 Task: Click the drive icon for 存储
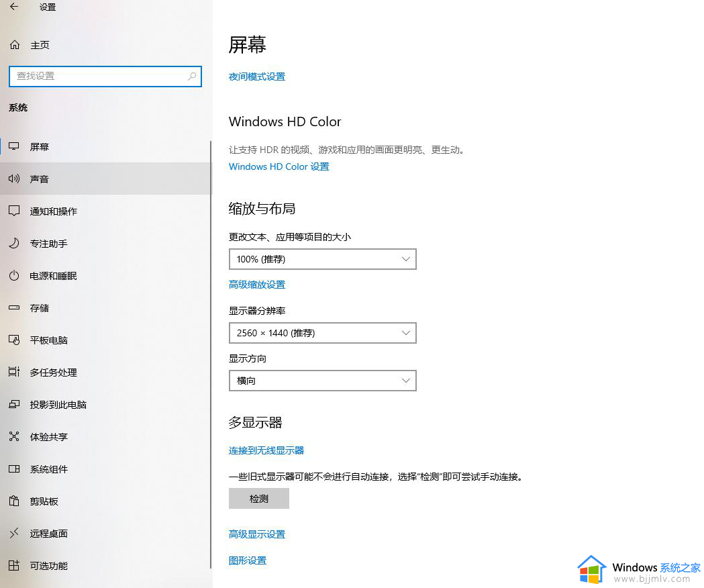(x=14, y=307)
